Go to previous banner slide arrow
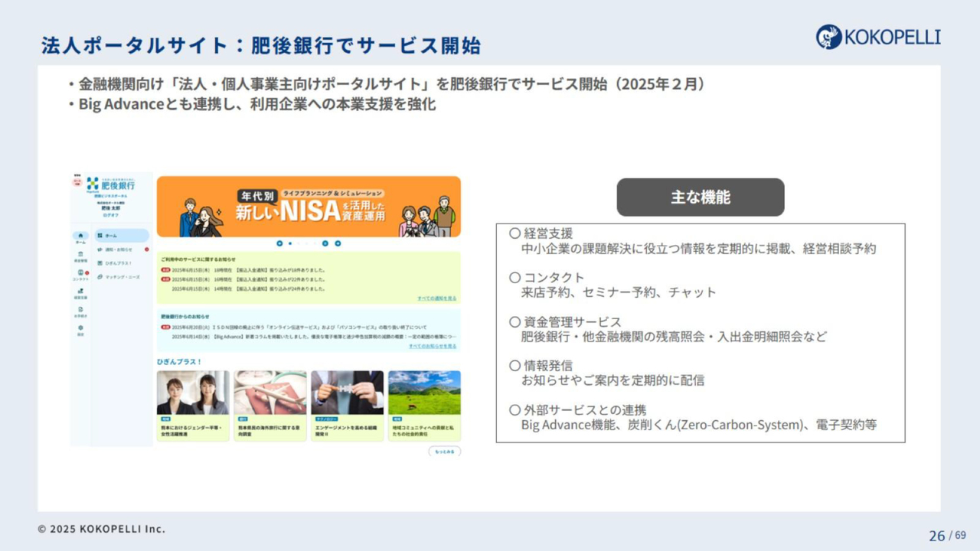Image resolution: width=980 pixels, height=551 pixels. pos(279,243)
